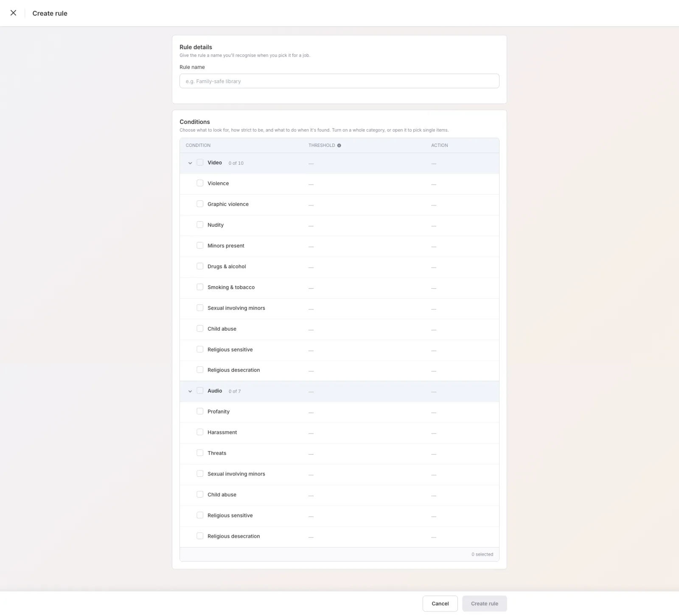This screenshot has width=679, height=616.
Task: Click the Threats label
Action: click(x=217, y=453)
